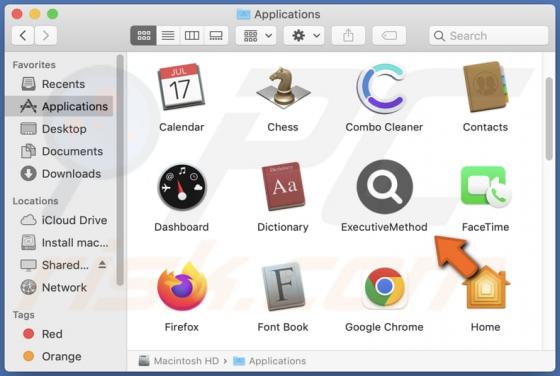The image size is (560, 376).
Task: Open Recents in the sidebar
Action: pos(59,84)
